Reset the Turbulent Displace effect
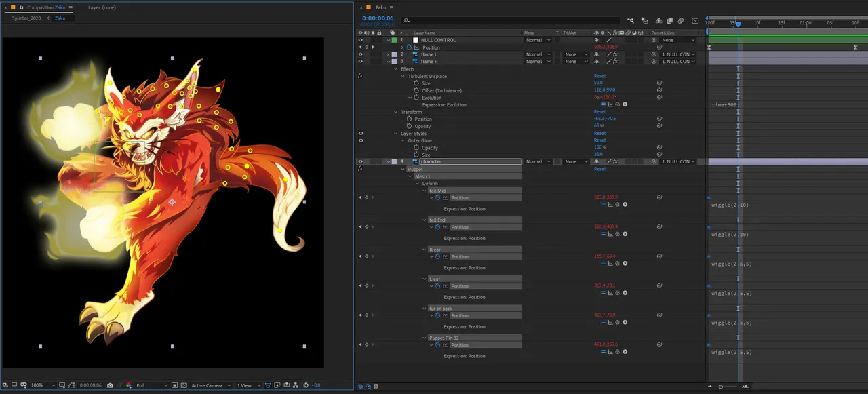 [x=599, y=76]
